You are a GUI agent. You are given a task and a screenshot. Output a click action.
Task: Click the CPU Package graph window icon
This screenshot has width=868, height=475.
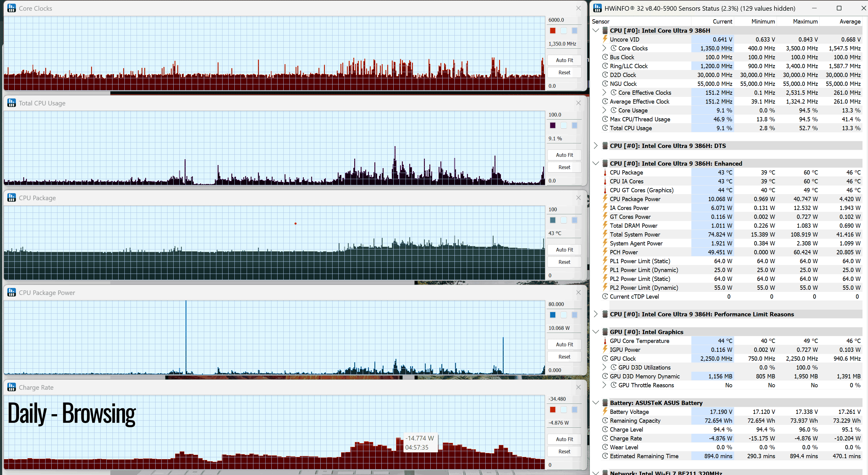pos(11,198)
